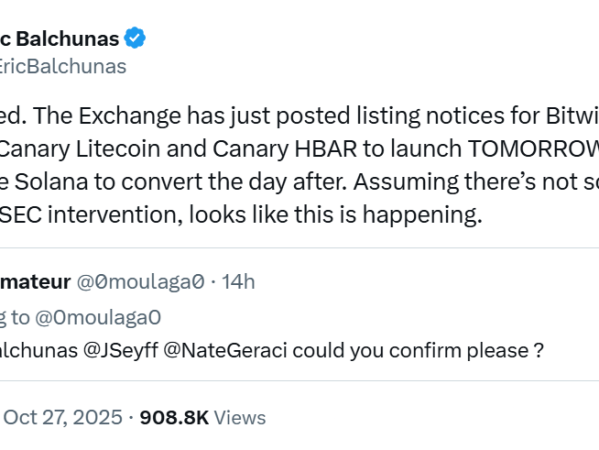Click the 'SEC intervention' line of the tweet

(241, 215)
